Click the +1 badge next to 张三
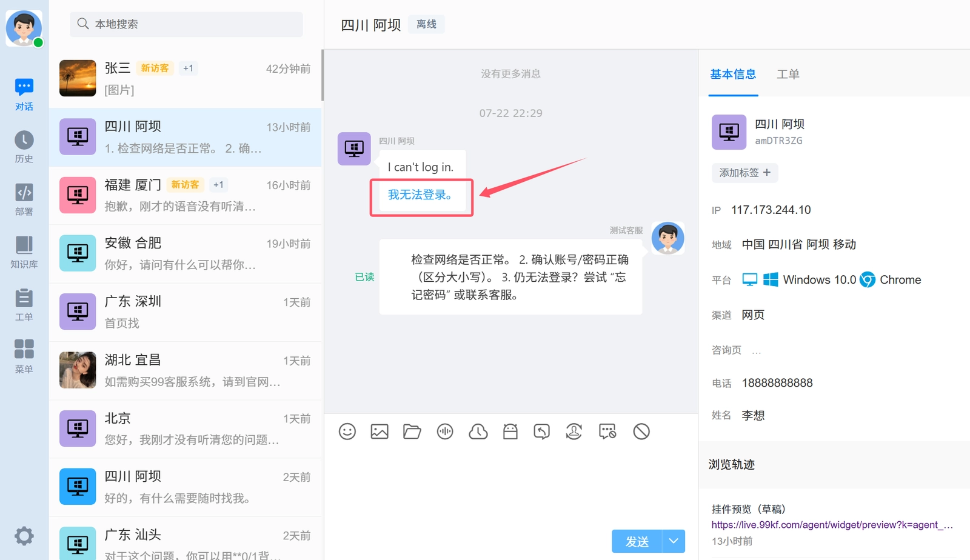 coord(189,68)
